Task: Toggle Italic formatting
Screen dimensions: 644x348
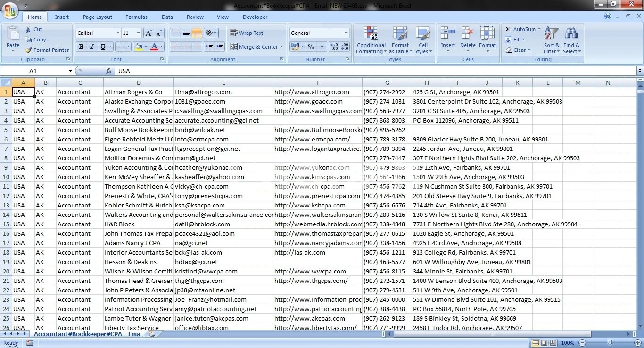Action: click(x=92, y=47)
